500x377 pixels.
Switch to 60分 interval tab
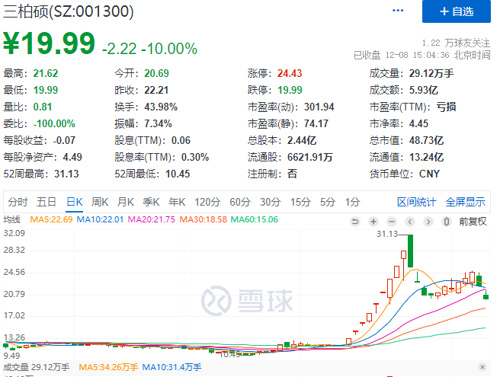coord(240,202)
